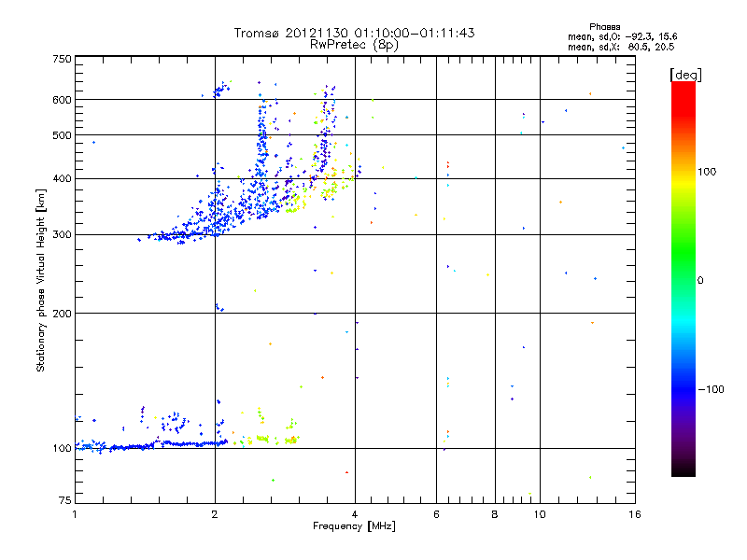Click the y-axis tick label '600'

point(62,100)
